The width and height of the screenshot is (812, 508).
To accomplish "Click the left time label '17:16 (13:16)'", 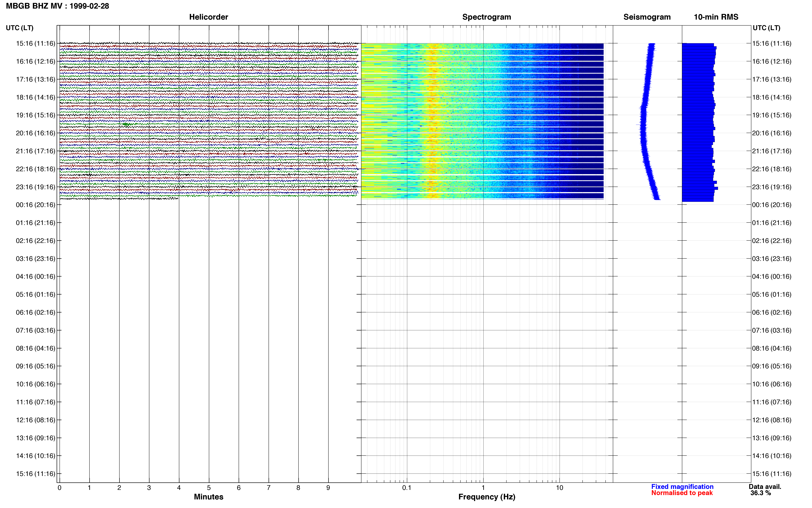I will [36, 79].
